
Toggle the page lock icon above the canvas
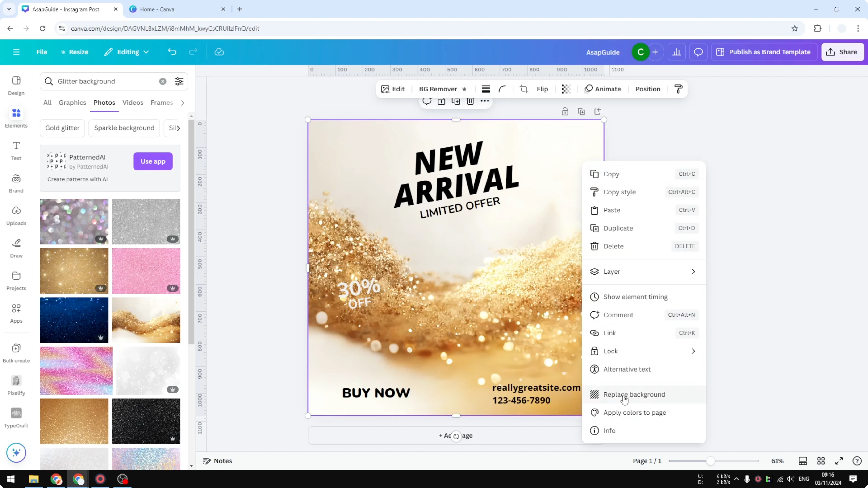565,111
